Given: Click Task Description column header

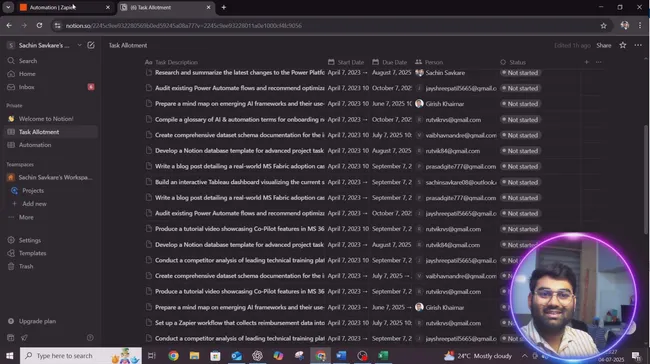Looking at the screenshot, I should pyautogui.click(x=176, y=62).
